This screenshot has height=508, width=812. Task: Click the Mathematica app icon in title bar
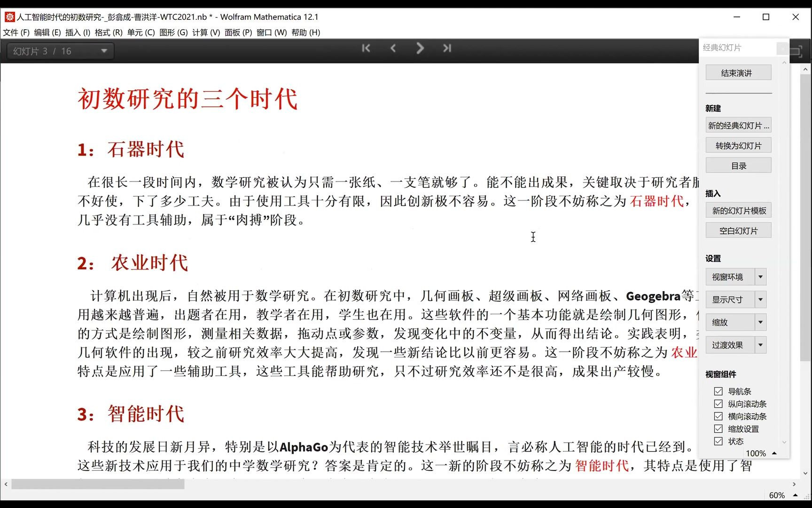(9, 17)
